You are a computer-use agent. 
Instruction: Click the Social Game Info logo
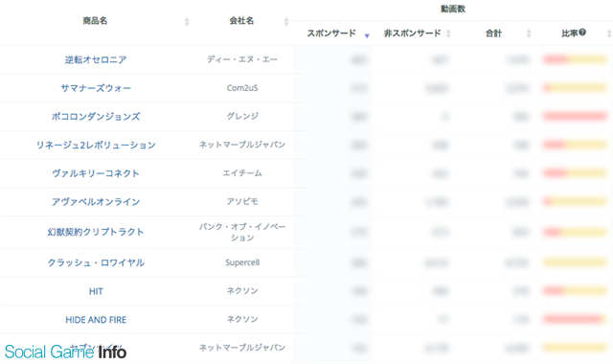pos(65,352)
